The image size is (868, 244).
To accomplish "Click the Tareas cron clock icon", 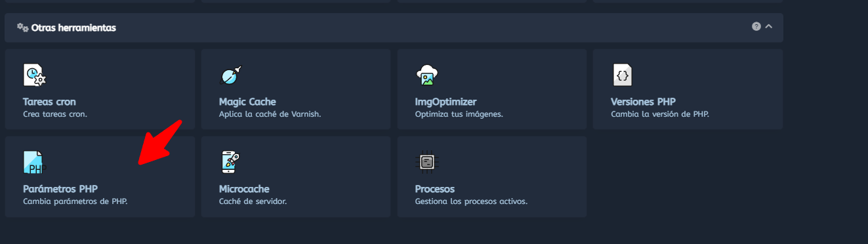I will 34,75.
